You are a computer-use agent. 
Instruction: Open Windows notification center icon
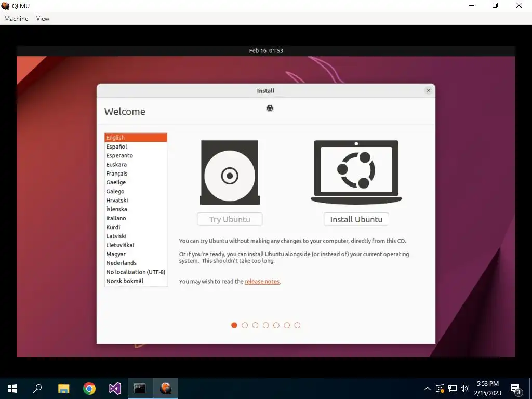[x=516, y=389]
